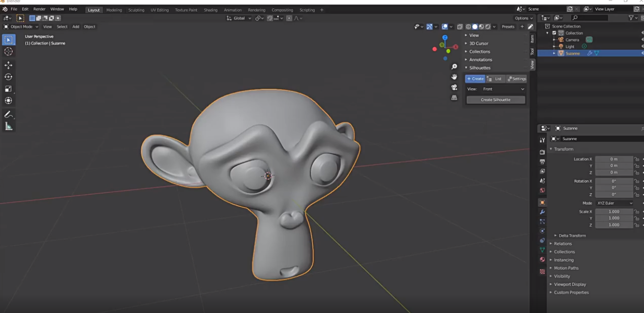Toggle camera view icon in viewport
644x313 pixels.
pyautogui.click(x=454, y=87)
